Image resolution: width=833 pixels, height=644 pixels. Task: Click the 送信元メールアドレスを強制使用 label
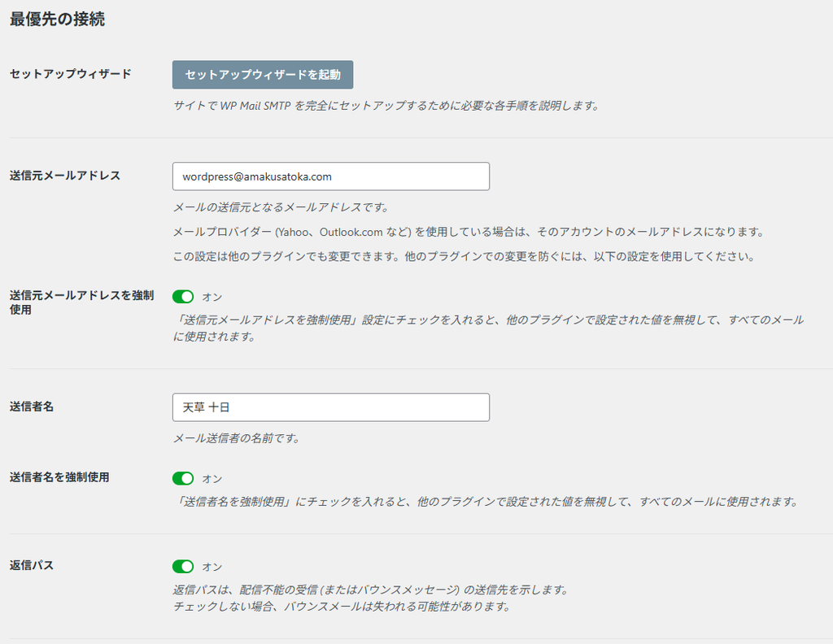[82, 302]
